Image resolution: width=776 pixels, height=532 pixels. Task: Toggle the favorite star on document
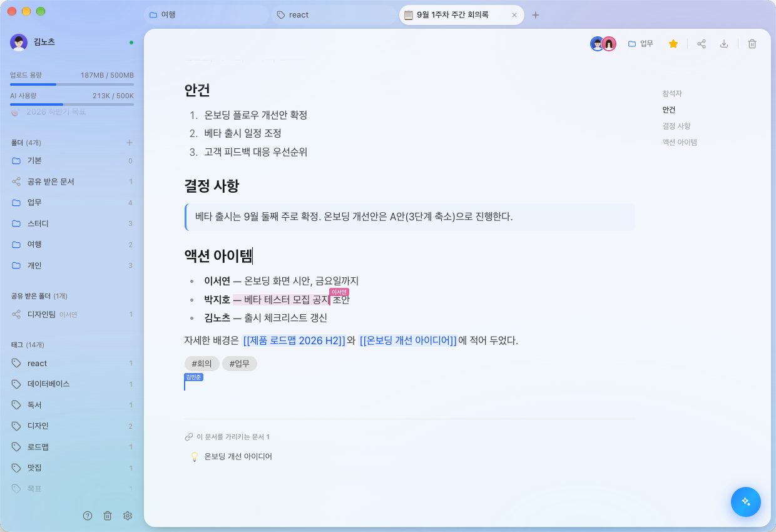point(673,44)
